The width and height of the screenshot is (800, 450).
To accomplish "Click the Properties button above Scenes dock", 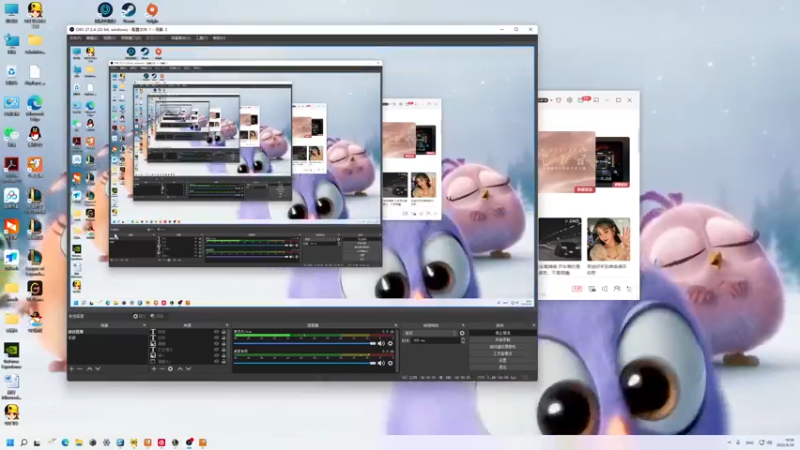I will [139, 316].
